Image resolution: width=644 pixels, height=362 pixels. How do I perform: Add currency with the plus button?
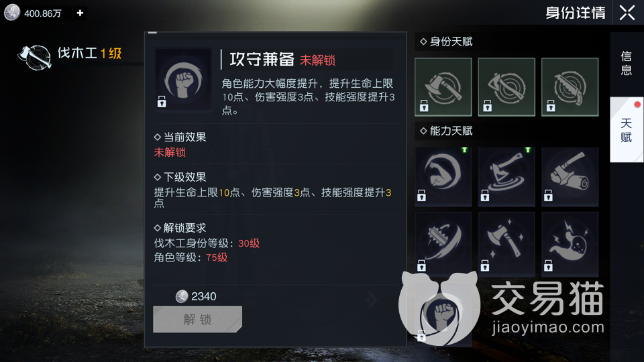coord(80,13)
